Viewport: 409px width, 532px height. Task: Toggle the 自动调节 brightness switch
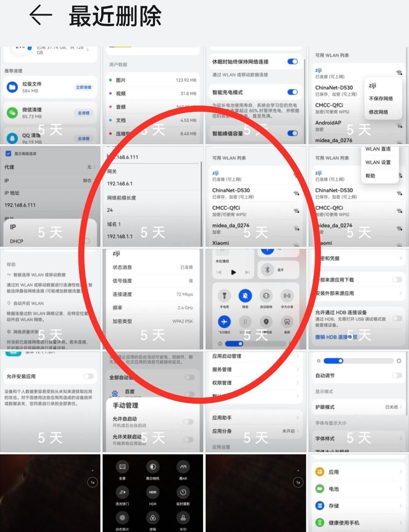click(x=397, y=375)
